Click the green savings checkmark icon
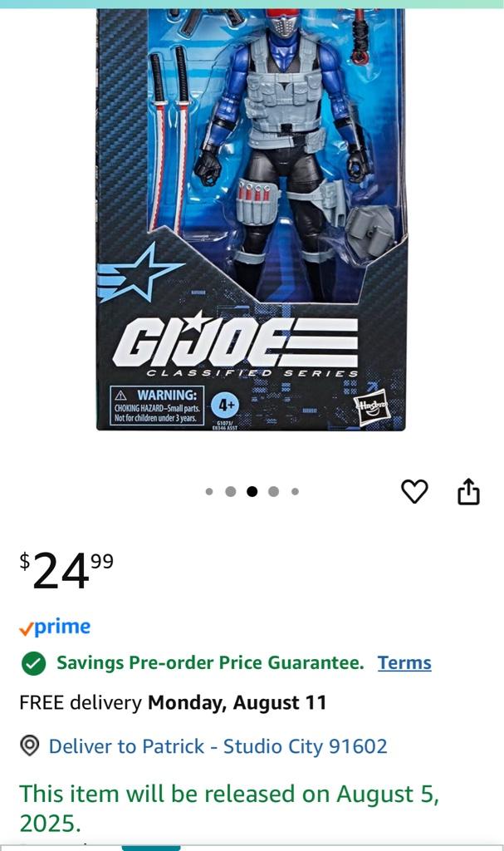Viewport: 504px width, 851px height. click(x=34, y=663)
